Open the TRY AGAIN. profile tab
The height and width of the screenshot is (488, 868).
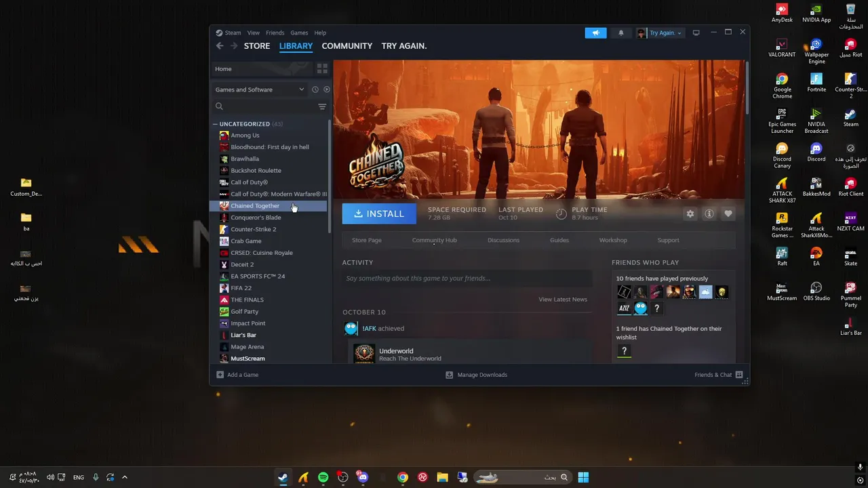[x=404, y=45]
